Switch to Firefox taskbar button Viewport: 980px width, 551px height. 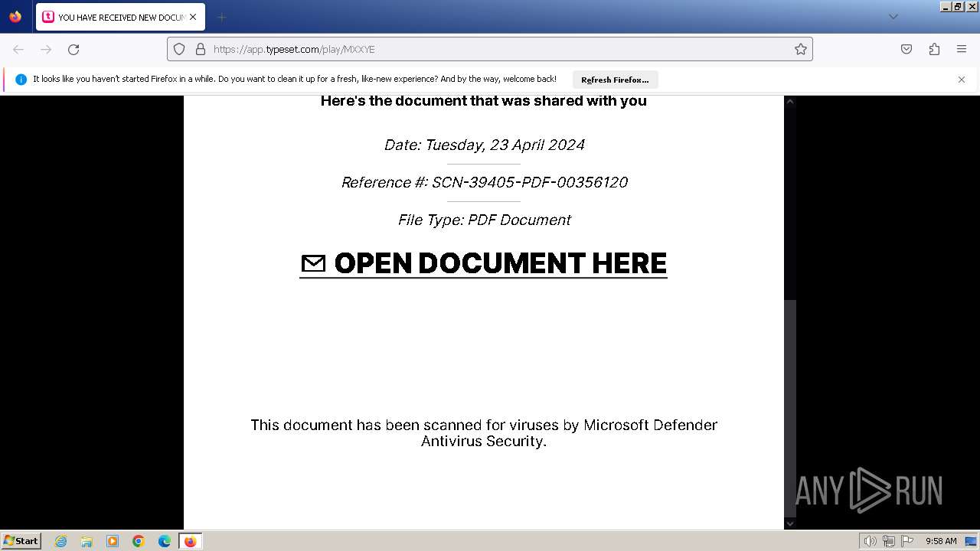point(190,541)
